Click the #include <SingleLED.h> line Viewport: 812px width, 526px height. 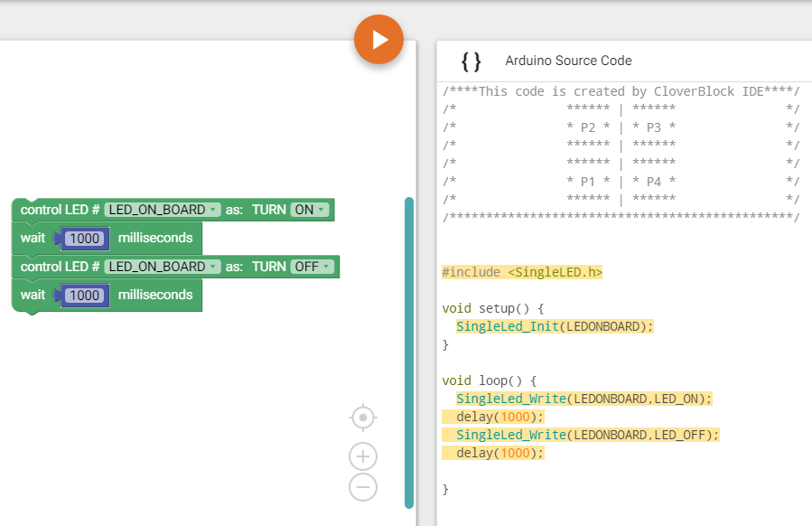point(522,272)
